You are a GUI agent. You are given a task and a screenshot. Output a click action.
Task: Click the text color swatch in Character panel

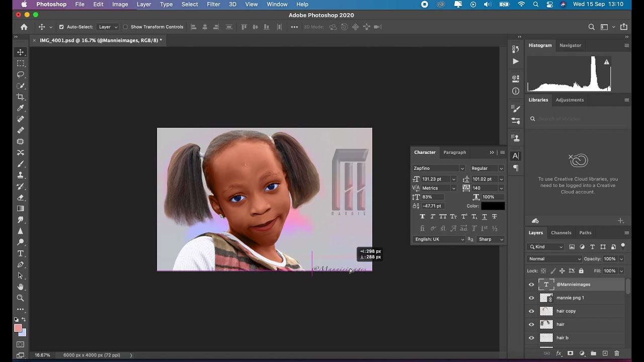[493, 206]
